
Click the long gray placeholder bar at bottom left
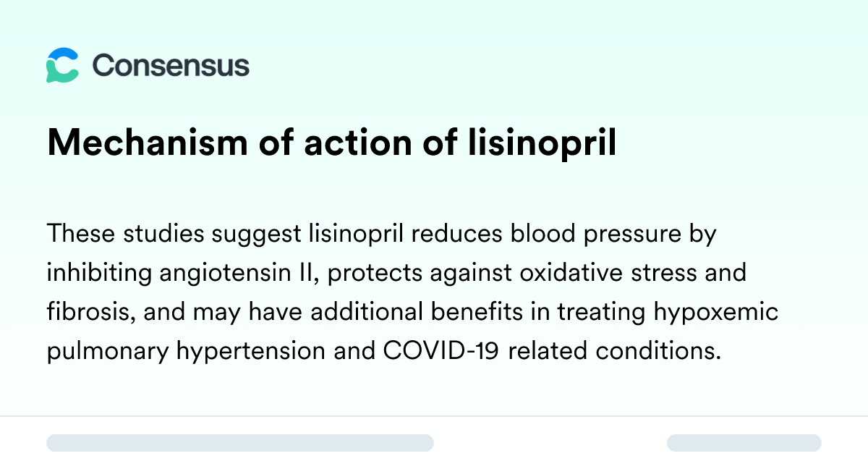pyautogui.click(x=240, y=443)
